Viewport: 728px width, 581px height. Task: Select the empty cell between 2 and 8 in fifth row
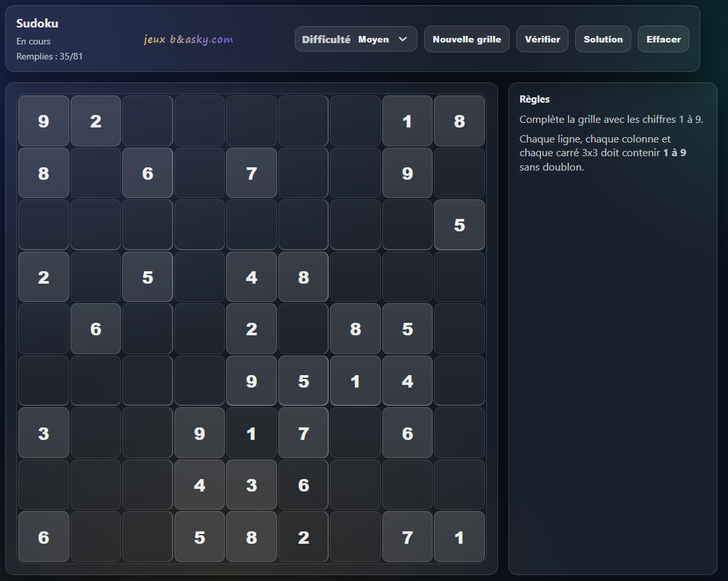coord(303,329)
